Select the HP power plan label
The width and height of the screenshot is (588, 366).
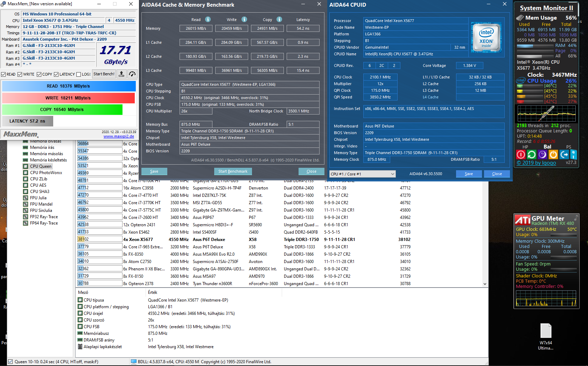[x=525, y=147]
